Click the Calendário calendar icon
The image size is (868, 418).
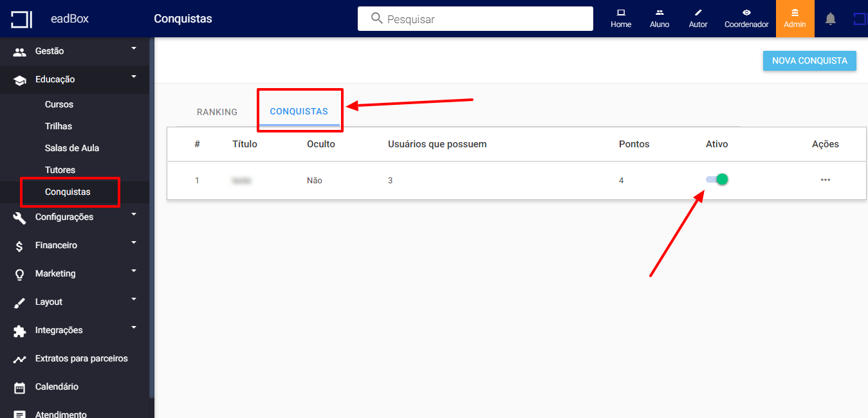click(x=20, y=387)
